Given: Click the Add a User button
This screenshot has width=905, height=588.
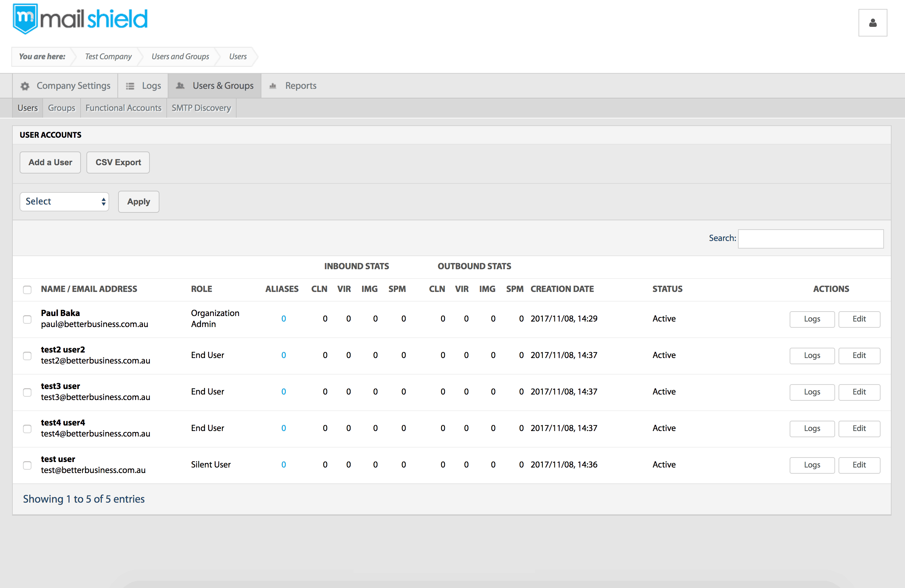Looking at the screenshot, I should click(50, 162).
